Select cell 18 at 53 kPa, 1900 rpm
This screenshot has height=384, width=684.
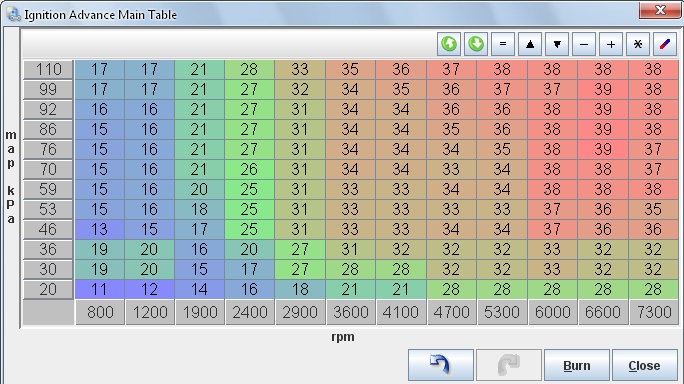(199, 209)
